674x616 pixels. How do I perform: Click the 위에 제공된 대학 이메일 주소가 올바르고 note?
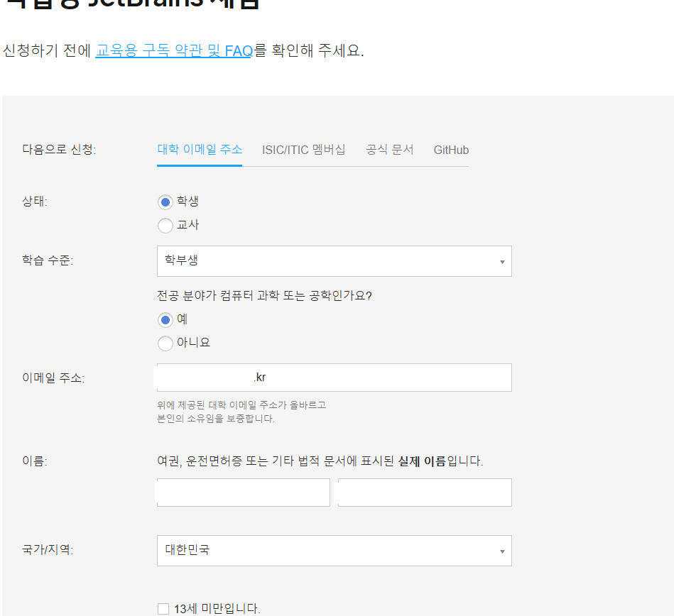click(x=241, y=412)
